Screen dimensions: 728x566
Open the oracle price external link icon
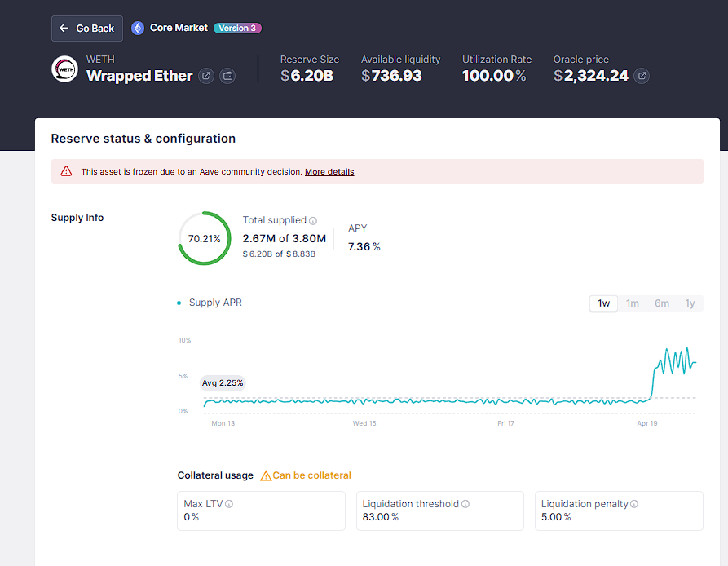(x=642, y=76)
